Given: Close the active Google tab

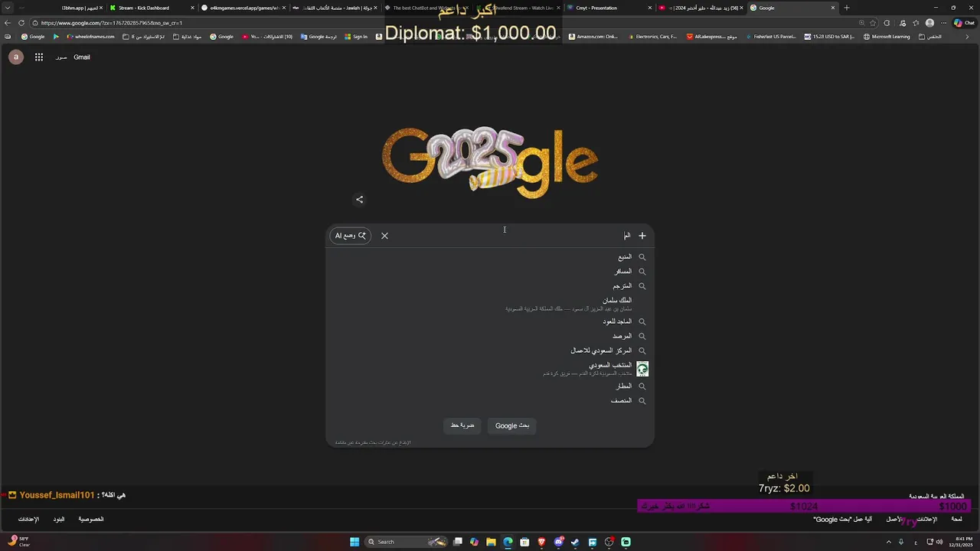Looking at the screenshot, I should [833, 8].
